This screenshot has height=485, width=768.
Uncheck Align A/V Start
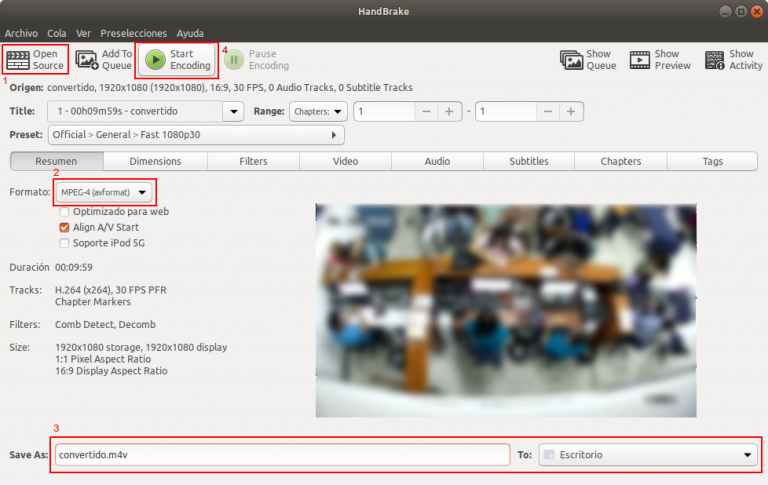point(64,227)
